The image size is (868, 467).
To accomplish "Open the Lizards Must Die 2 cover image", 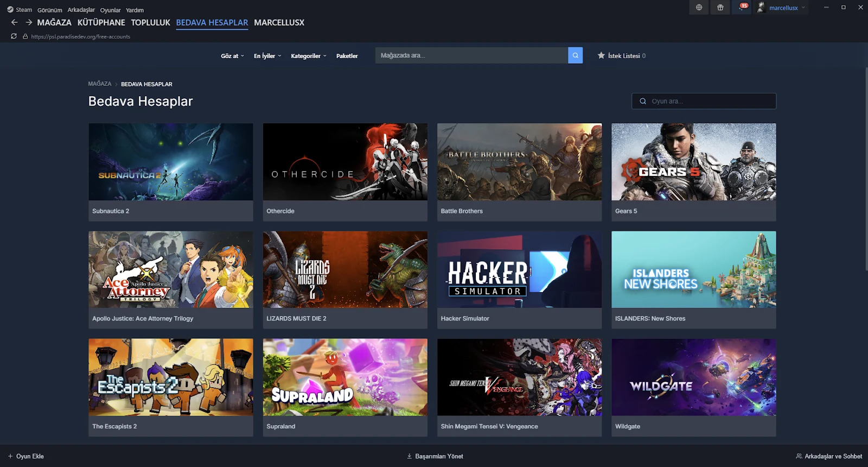I will point(345,269).
